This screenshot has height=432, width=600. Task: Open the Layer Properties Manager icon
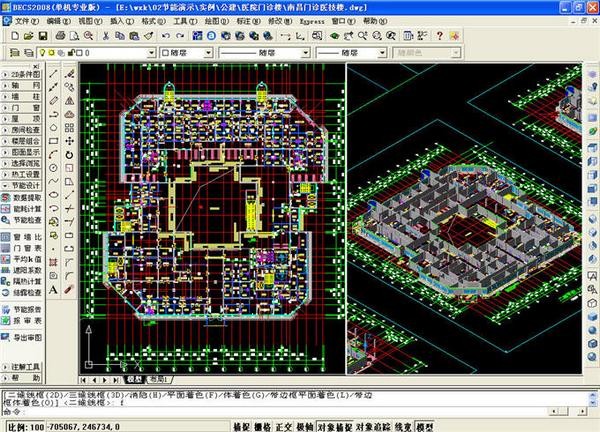[x=15, y=53]
